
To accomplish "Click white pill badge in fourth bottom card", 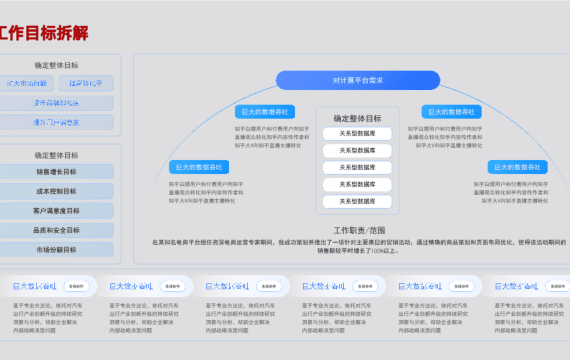I will click(365, 286).
